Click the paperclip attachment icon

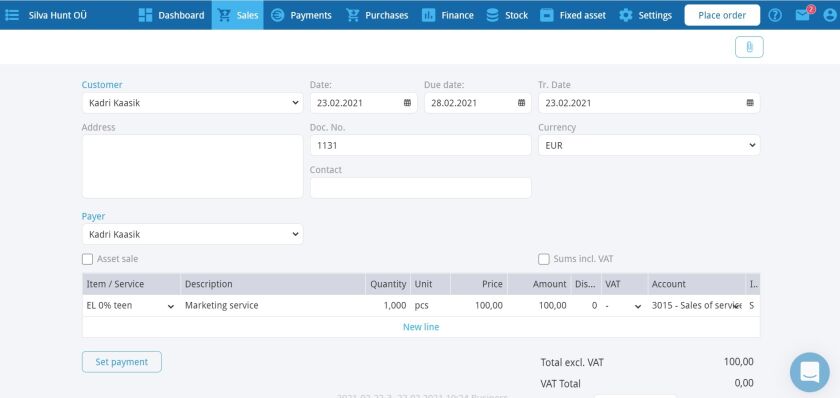pyautogui.click(x=749, y=47)
